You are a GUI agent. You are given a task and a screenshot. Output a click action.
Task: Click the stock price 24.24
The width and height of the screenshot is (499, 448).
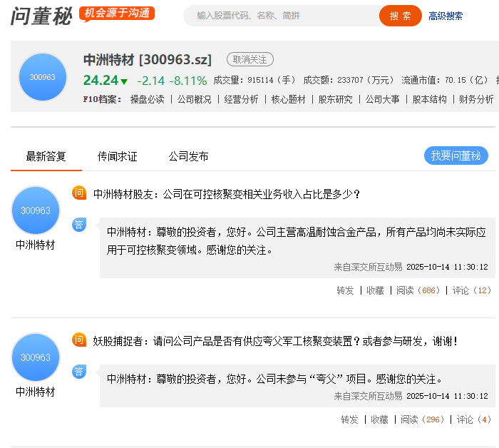pos(101,80)
